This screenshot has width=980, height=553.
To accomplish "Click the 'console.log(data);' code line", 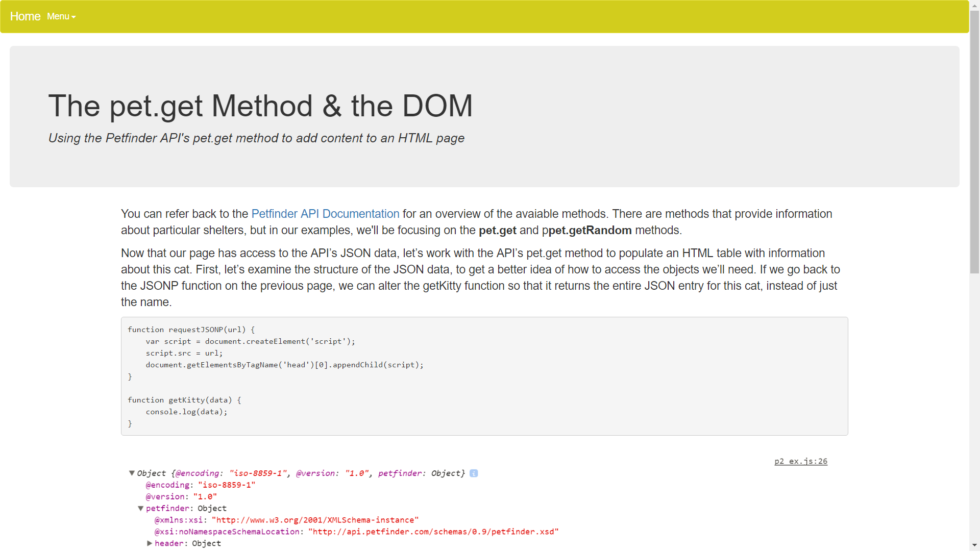I will click(x=186, y=412).
